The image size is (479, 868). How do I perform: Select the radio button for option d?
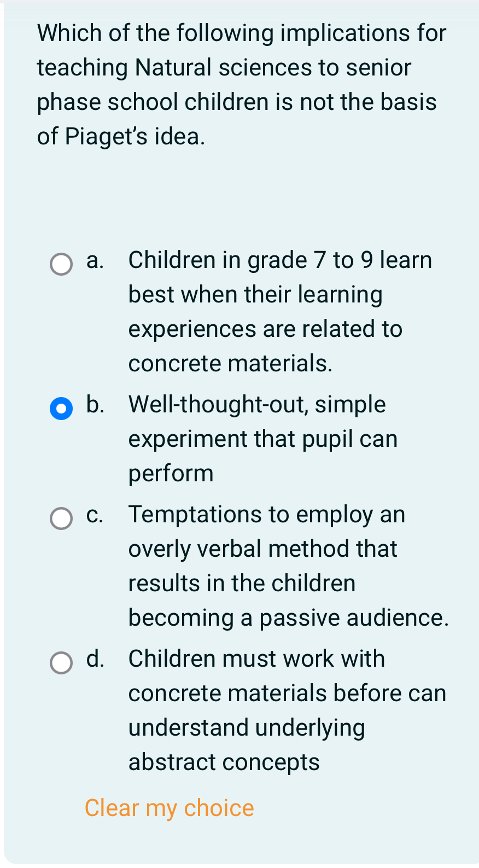click(61, 663)
